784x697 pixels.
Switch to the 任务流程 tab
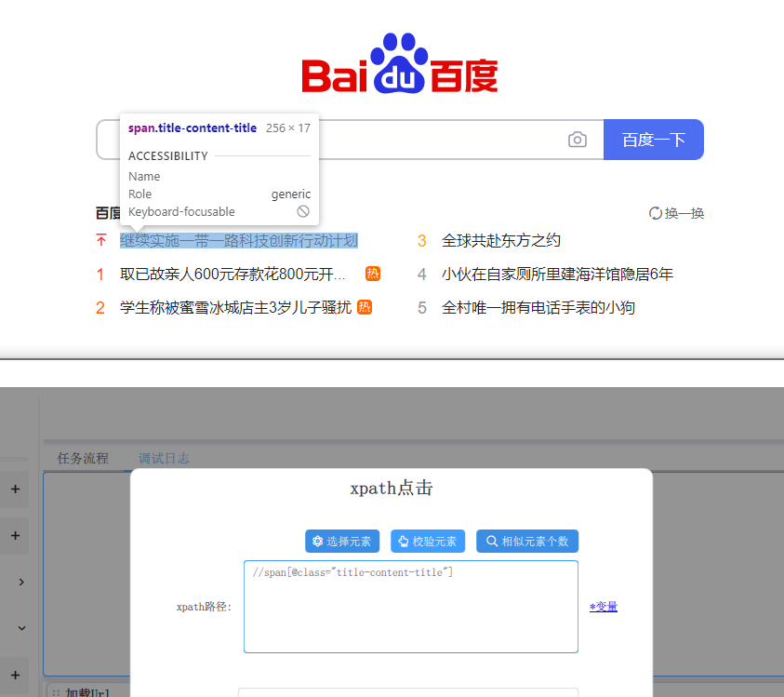coord(83,459)
